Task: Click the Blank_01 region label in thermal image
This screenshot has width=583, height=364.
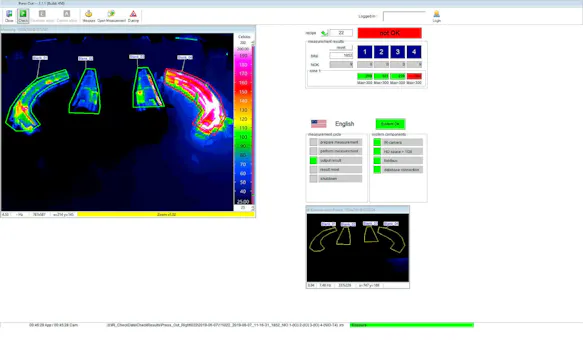Action: 40,58
